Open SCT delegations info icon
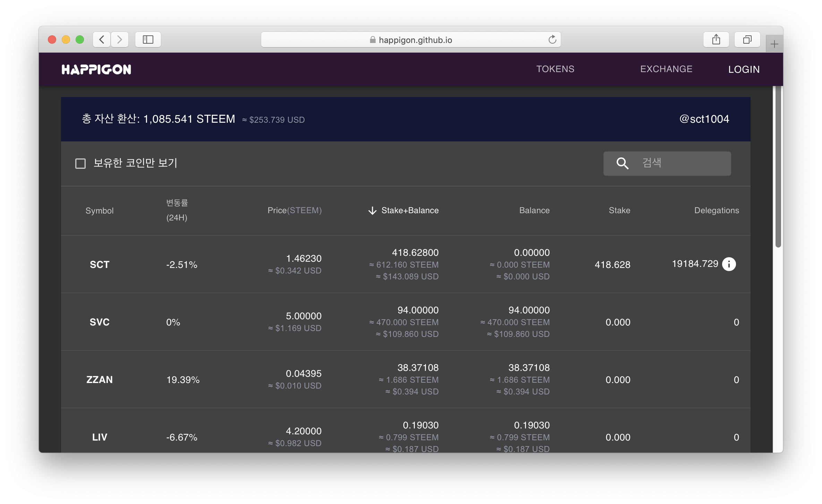 [729, 264]
